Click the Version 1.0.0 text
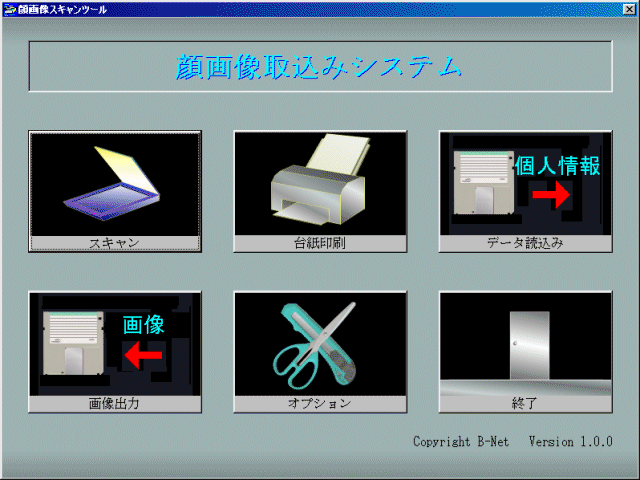Viewport: 640px width, 480px height. (x=570, y=441)
